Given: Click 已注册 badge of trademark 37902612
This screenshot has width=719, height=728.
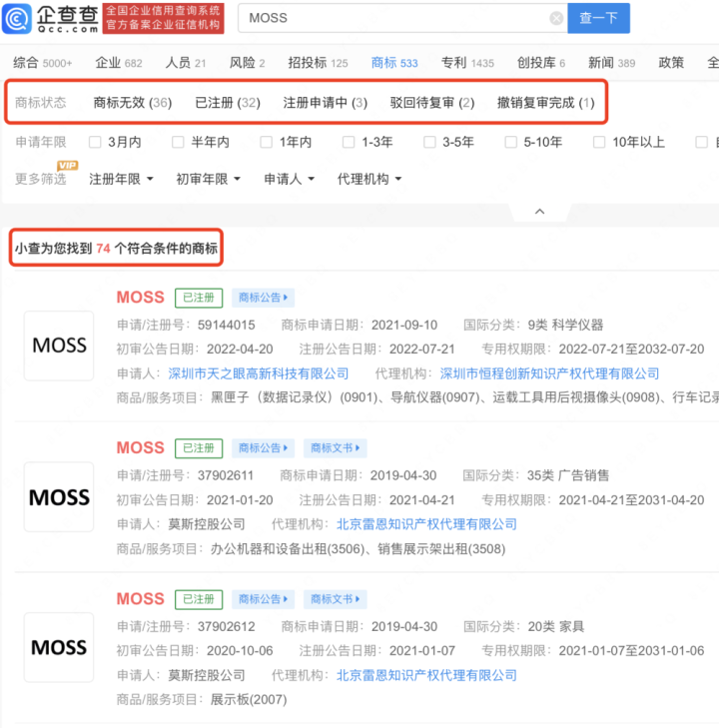Looking at the screenshot, I should point(199,599).
